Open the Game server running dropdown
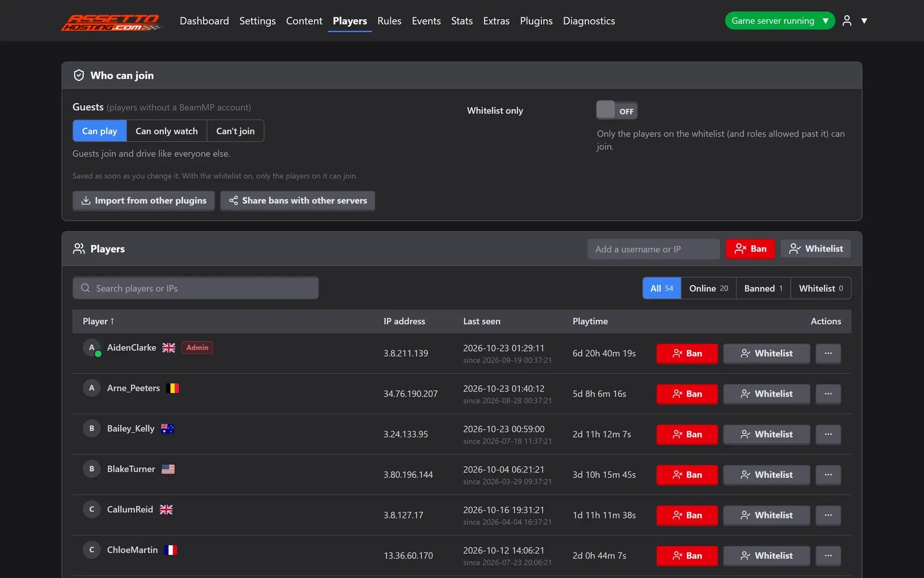Screen dimensions: 924x578 tap(780, 21)
